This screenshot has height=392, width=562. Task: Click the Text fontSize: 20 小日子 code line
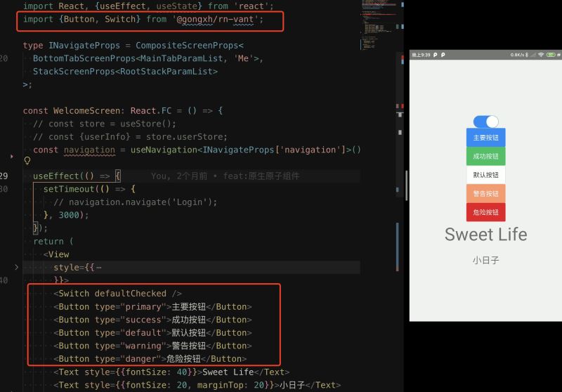coord(197,385)
